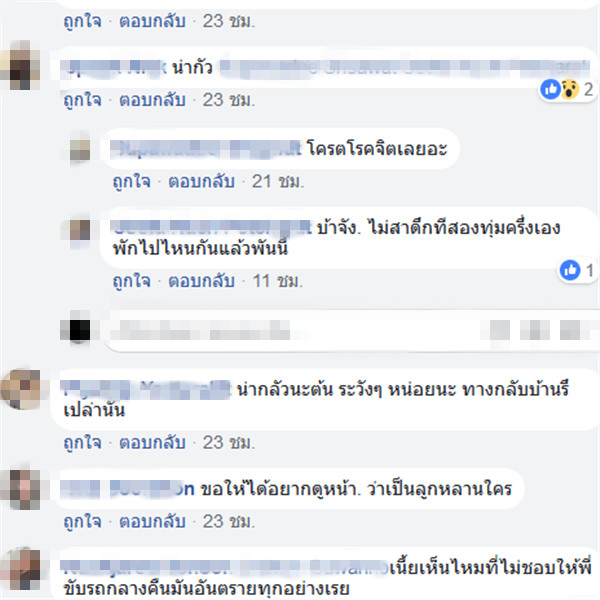The width and height of the screenshot is (600, 600).
Task: Open avatar of น่ากลัวนะต้น commenter
Action: [20, 390]
